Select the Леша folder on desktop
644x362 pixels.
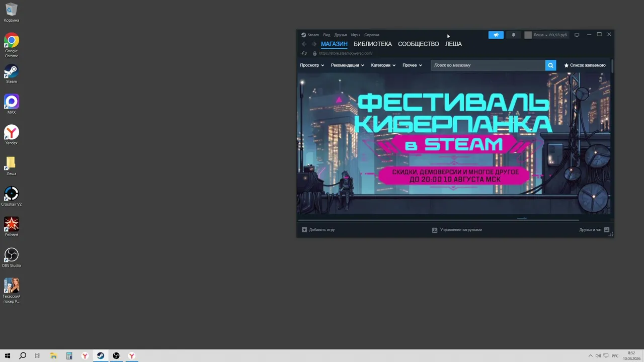pyautogui.click(x=11, y=166)
